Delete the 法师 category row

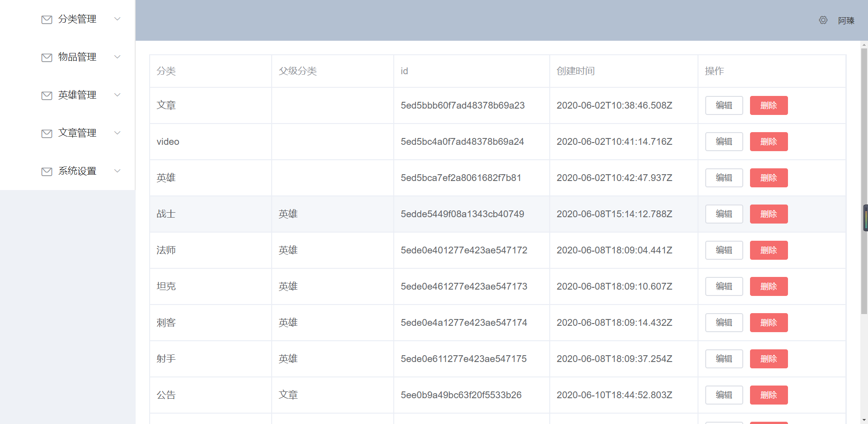click(769, 250)
